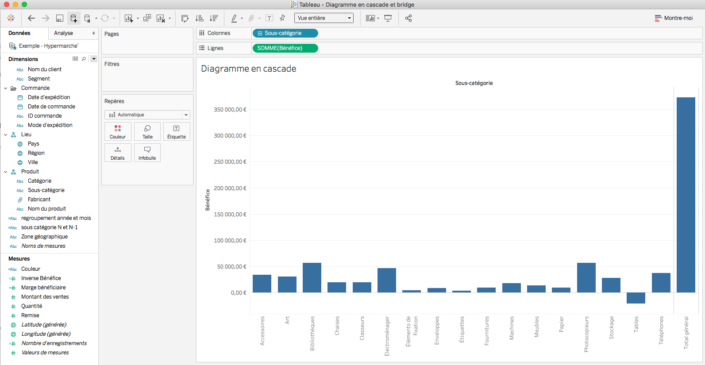Open dropdown arrow next to Highlight pen
The height and width of the screenshot is (365, 705).
tap(242, 19)
